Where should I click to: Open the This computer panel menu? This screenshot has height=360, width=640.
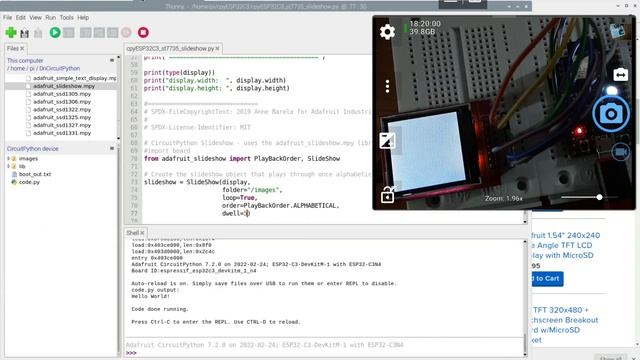pos(112,60)
